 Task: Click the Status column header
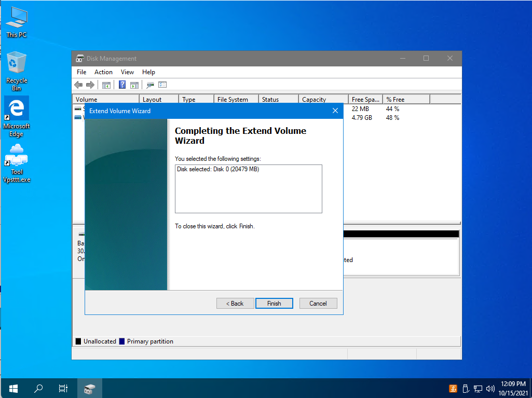click(279, 100)
